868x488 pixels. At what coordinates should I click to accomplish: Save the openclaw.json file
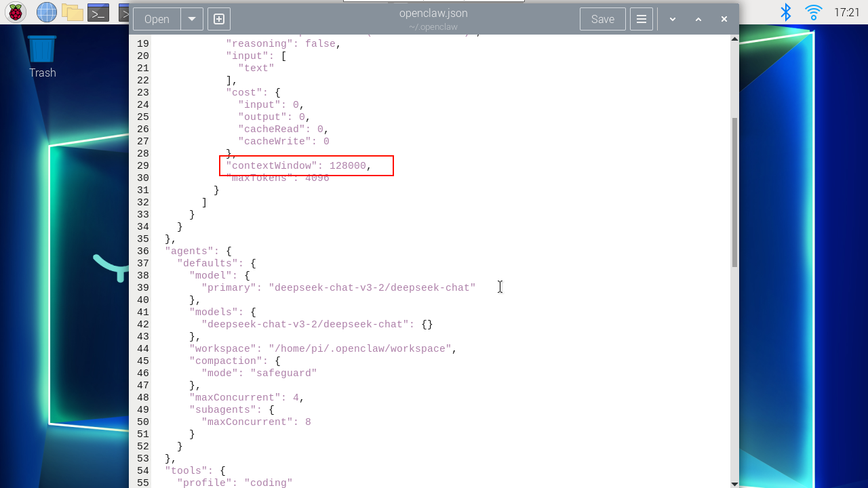pyautogui.click(x=603, y=19)
